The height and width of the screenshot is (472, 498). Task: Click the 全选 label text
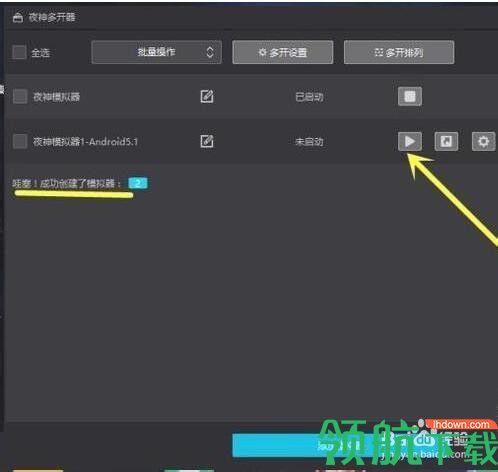[x=40, y=53]
